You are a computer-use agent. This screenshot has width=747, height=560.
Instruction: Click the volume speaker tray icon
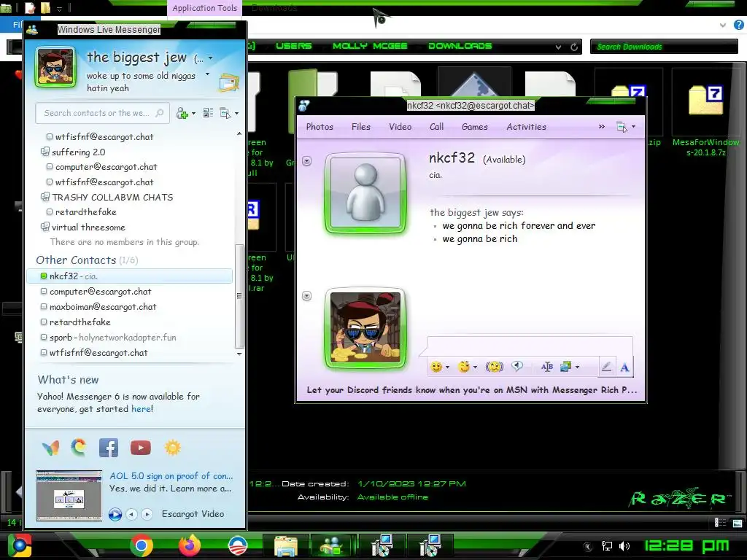(624, 546)
